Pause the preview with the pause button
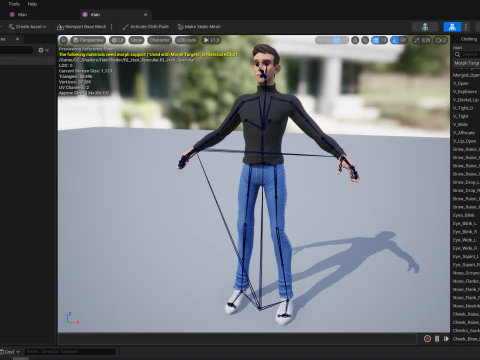The height and width of the screenshot is (360, 480). point(437,339)
